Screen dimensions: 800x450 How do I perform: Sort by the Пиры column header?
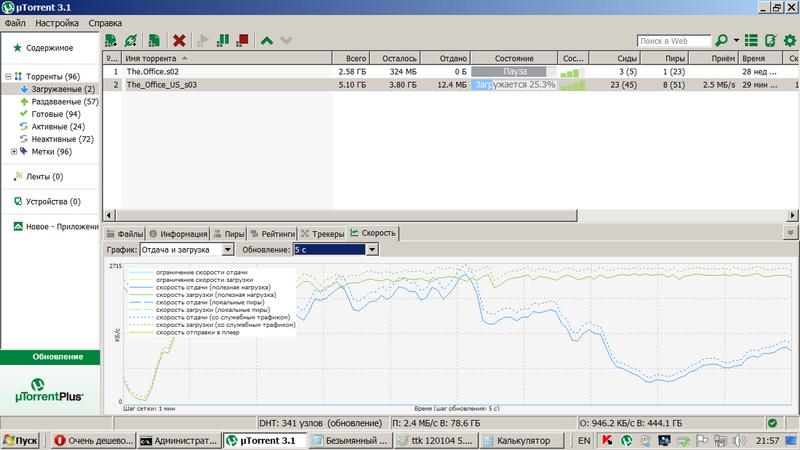pos(664,58)
